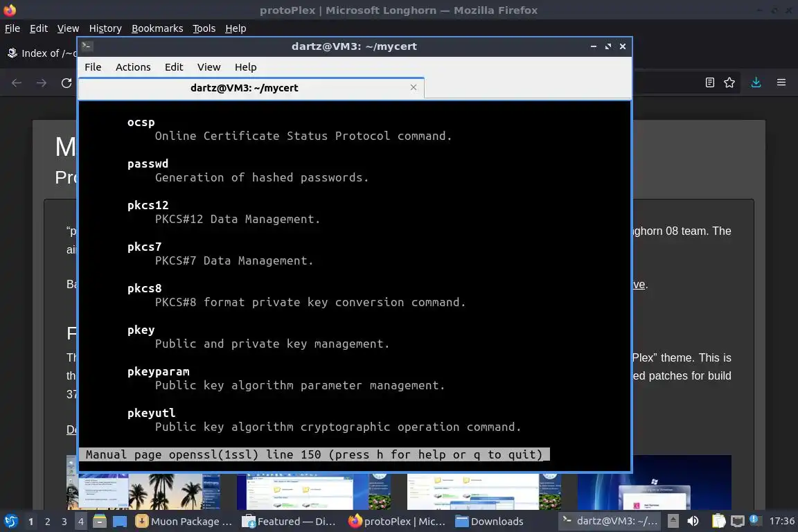Open the removable media eject tray icon

click(x=673, y=521)
